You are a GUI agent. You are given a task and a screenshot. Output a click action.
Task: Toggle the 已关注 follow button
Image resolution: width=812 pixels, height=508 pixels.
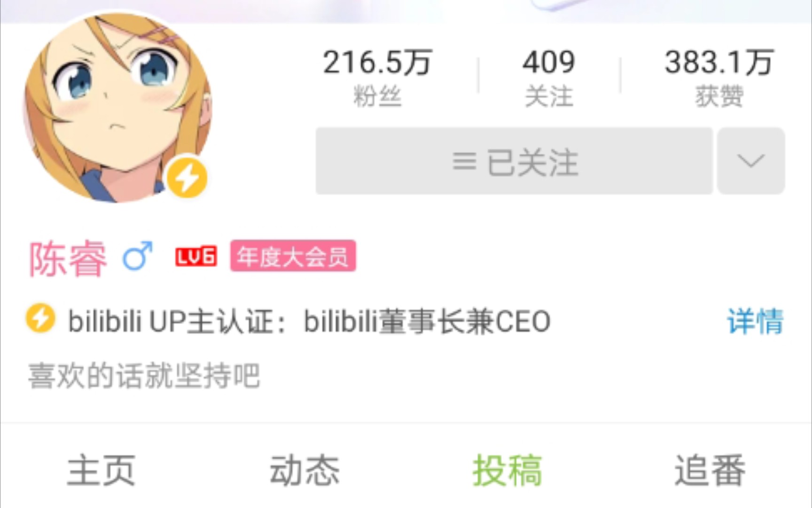coord(514,161)
